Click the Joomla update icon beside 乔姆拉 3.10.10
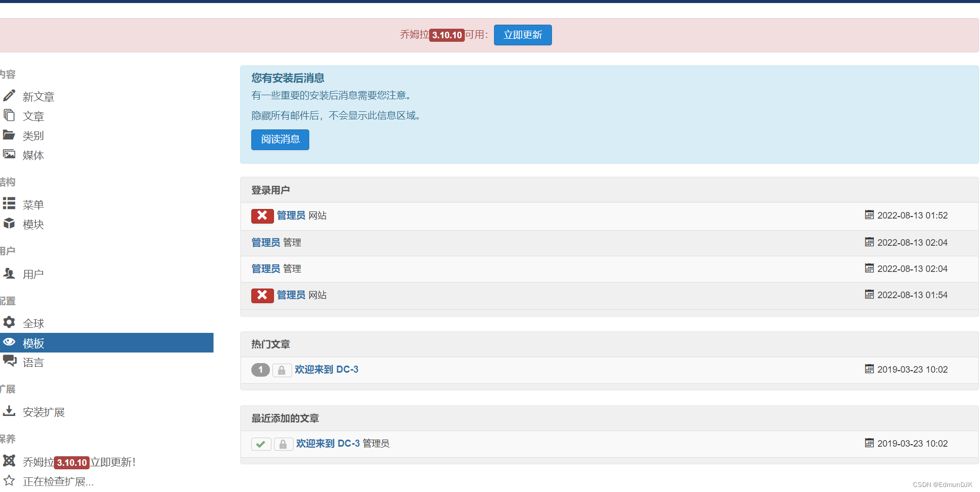This screenshot has width=980, height=492. point(9,461)
